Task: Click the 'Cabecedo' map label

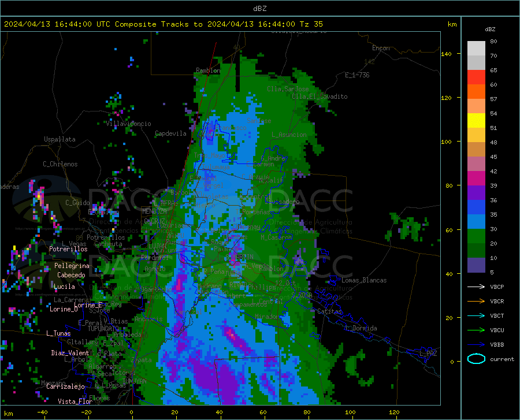Action: [x=71, y=275]
